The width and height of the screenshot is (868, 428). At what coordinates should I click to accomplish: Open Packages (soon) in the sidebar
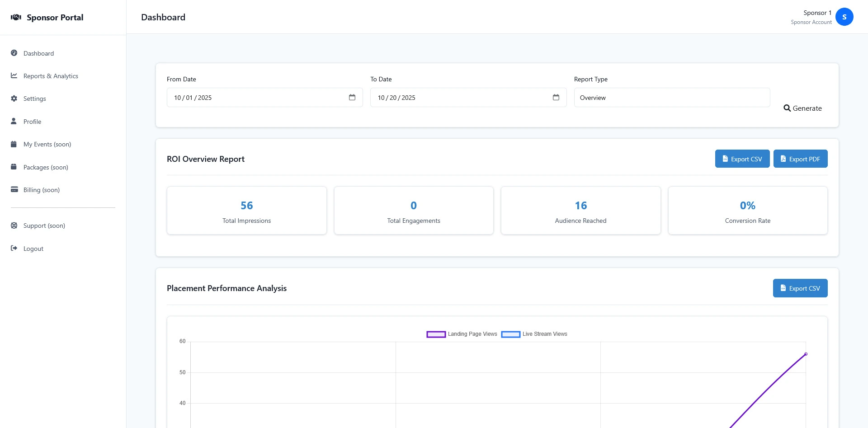[x=46, y=167]
